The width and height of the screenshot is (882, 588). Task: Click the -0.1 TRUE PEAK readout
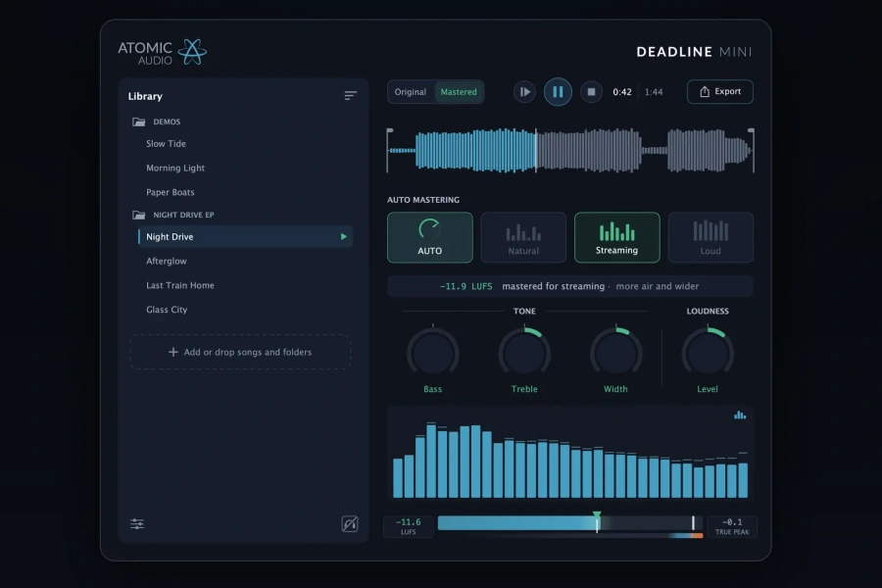(x=732, y=526)
